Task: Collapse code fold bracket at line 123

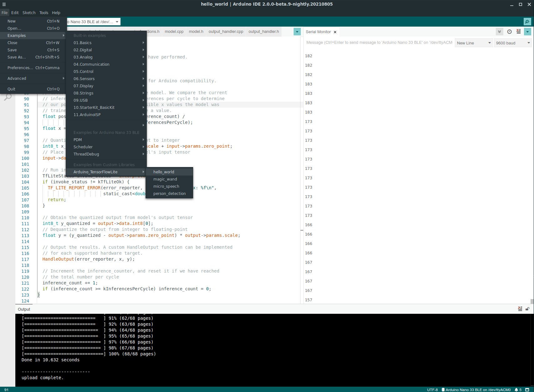Action: click(x=39, y=295)
